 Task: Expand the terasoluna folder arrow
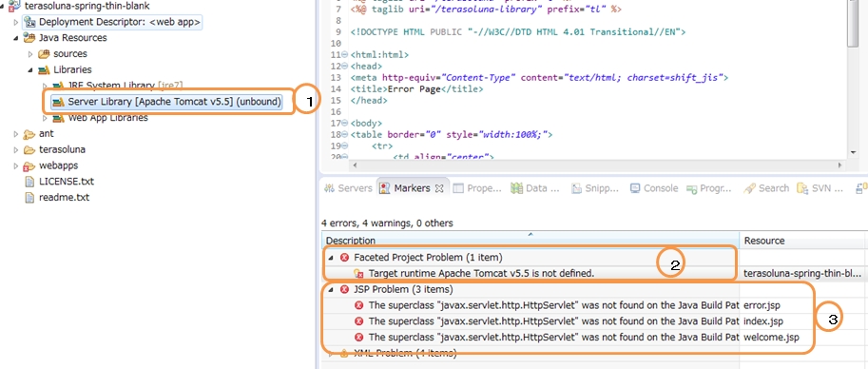pos(16,150)
